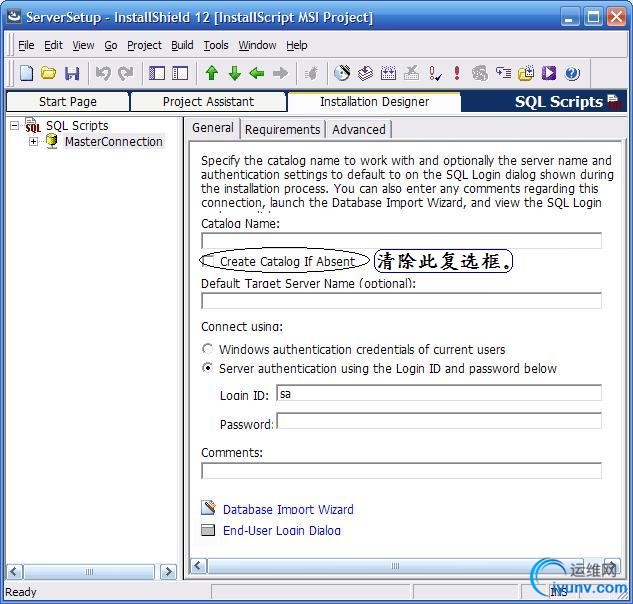Open the View menu
Viewport: 633px width, 604px height.
tap(83, 45)
